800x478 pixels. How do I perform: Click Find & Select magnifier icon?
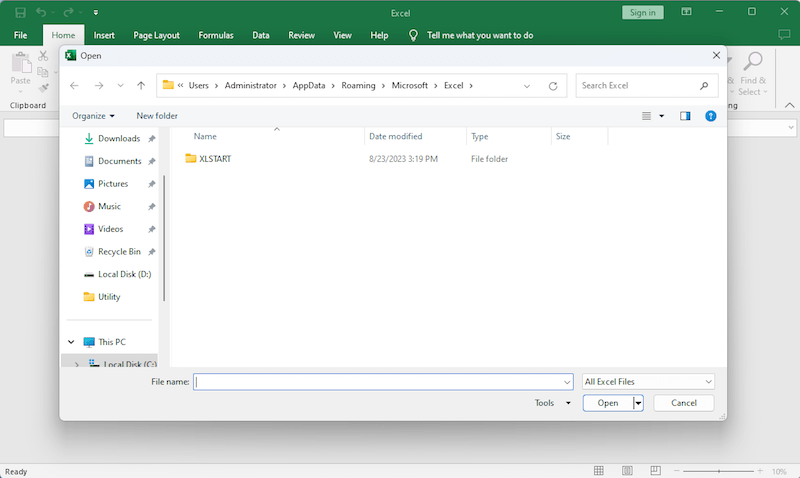point(753,62)
